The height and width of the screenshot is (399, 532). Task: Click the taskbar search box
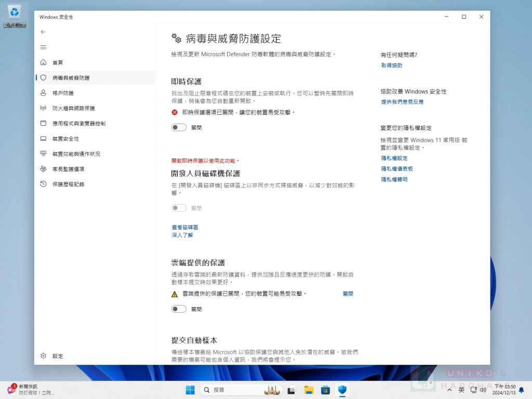241,390
